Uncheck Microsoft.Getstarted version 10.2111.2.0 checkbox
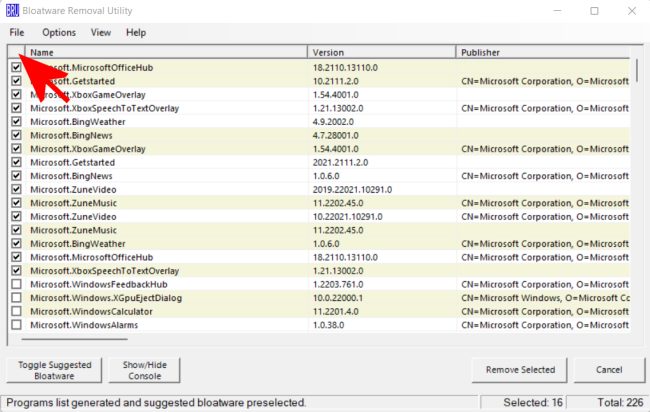Viewport: 650px width, 412px height. coord(16,81)
